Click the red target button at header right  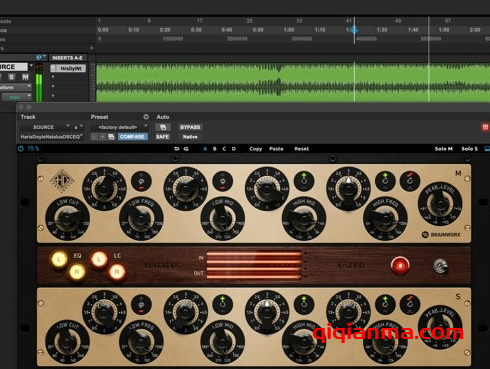click(x=485, y=127)
